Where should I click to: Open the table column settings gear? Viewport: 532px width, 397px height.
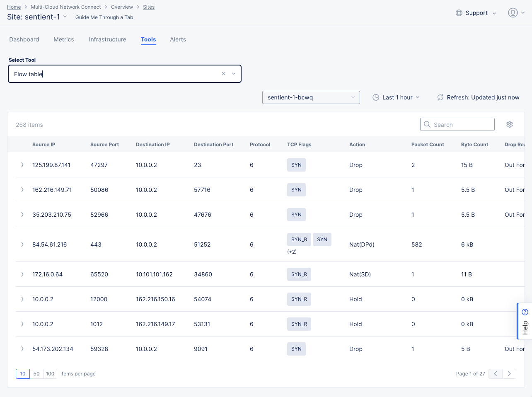pyautogui.click(x=510, y=124)
